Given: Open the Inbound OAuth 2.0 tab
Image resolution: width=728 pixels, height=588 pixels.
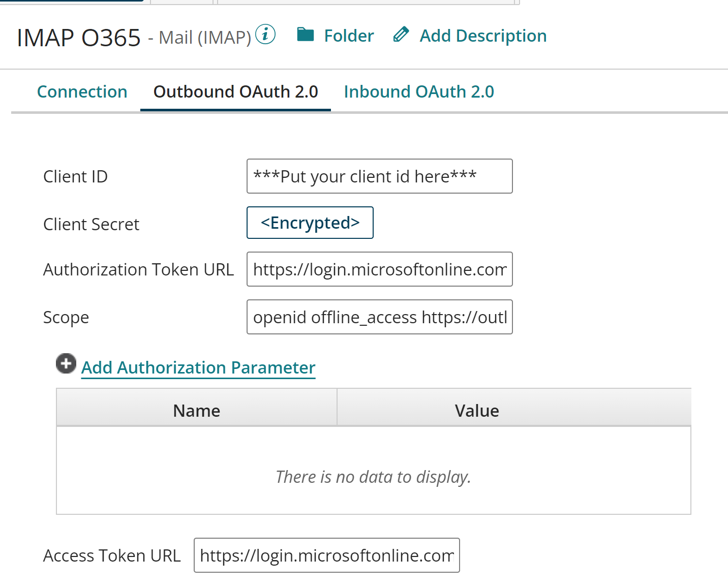Looking at the screenshot, I should click(418, 91).
